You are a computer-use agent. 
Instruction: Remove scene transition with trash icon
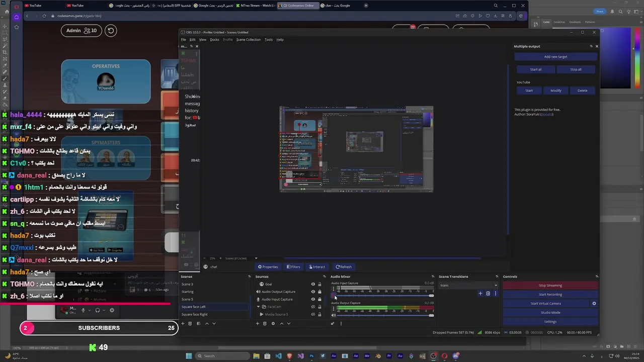click(x=488, y=294)
